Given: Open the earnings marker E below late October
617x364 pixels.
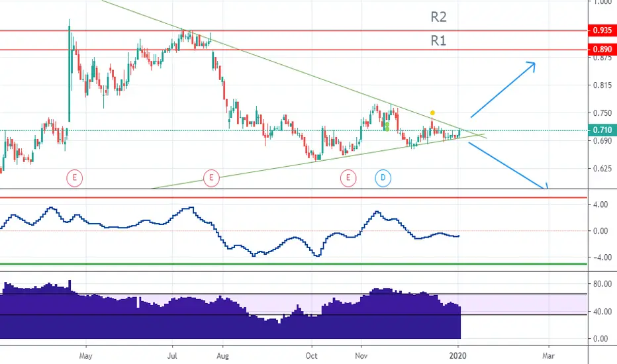Looking at the screenshot, I should click(x=348, y=178).
